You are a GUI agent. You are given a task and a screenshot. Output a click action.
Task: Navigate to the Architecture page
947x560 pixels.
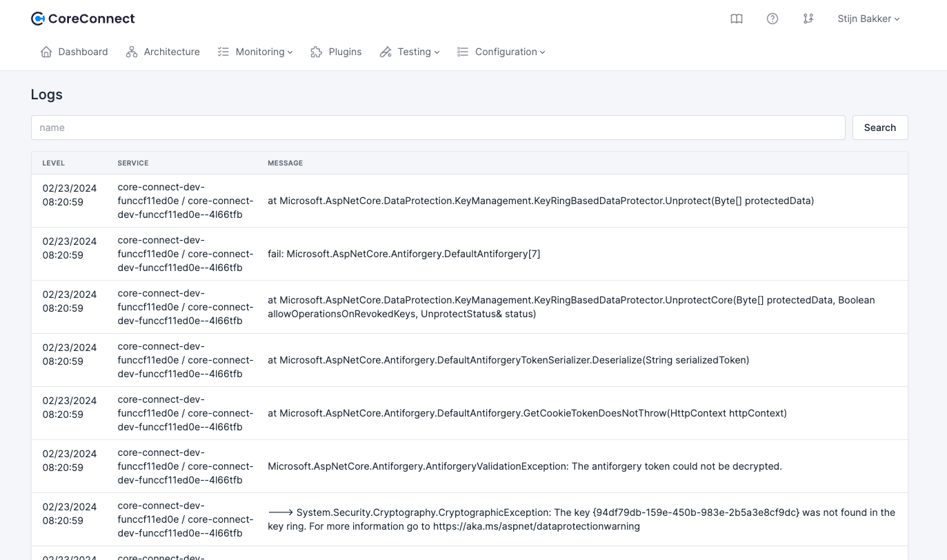[x=172, y=52]
